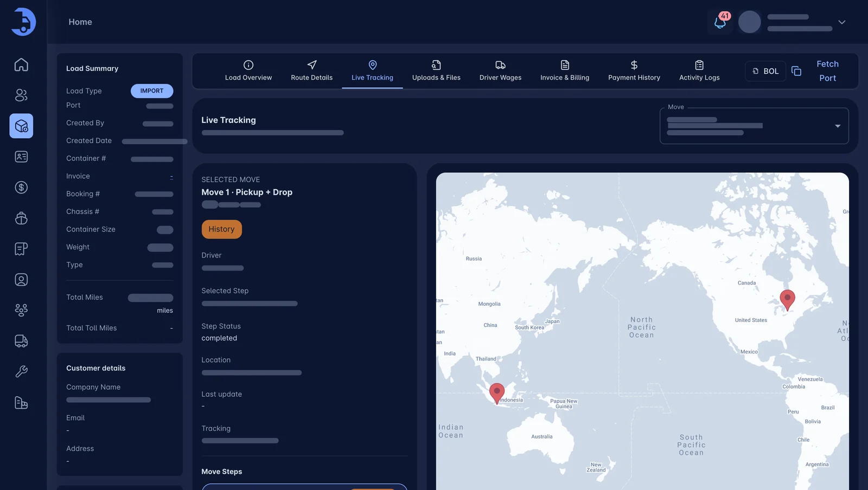The height and width of the screenshot is (490, 868).
Task: Click the "Move Steps" heading
Action: point(222,472)
